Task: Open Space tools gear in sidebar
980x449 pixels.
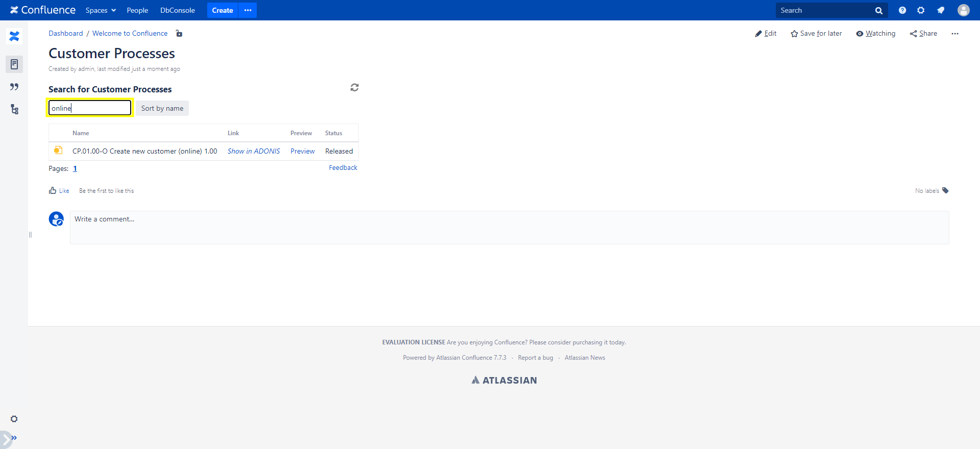Action: [14, 419]
